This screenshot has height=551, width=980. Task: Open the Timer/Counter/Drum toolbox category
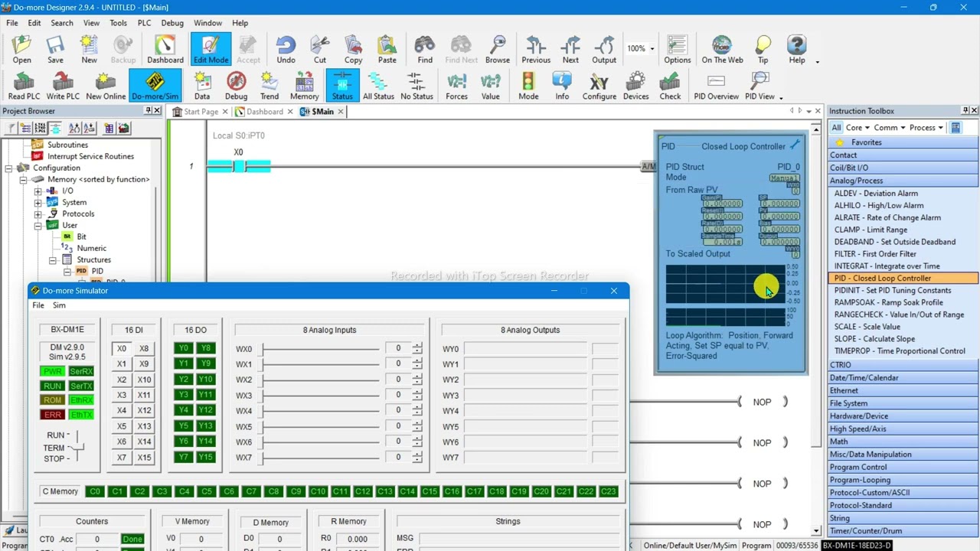(x=902, y=531)
